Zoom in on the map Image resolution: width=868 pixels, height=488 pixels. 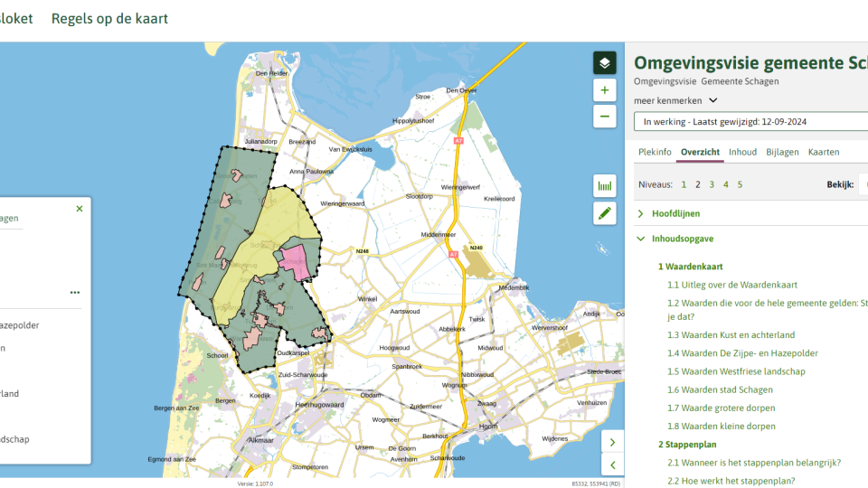tap(604, 90)
